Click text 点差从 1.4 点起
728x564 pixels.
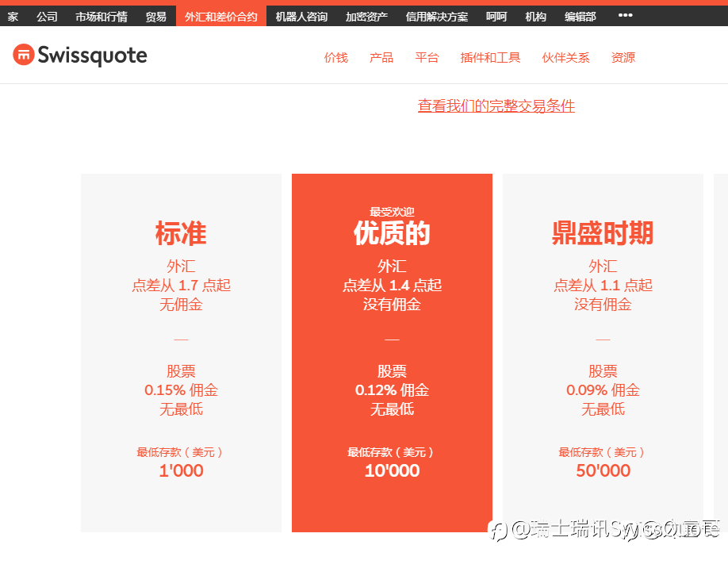click(x=392, y=286)
